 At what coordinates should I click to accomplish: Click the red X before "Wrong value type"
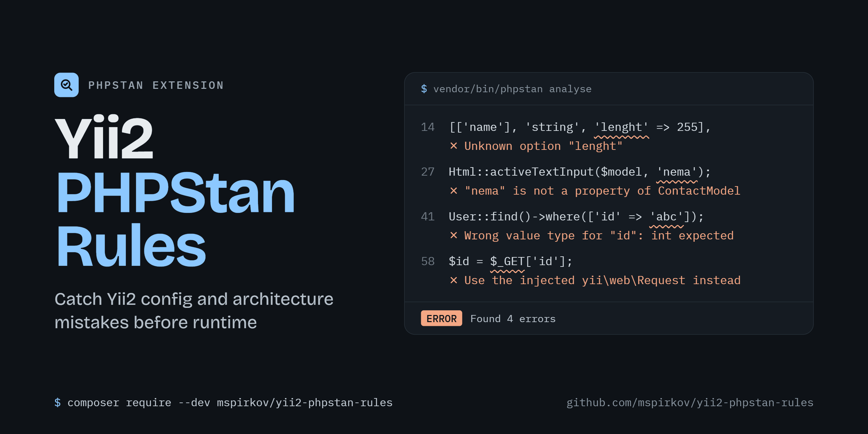click(x=454, y=236)
